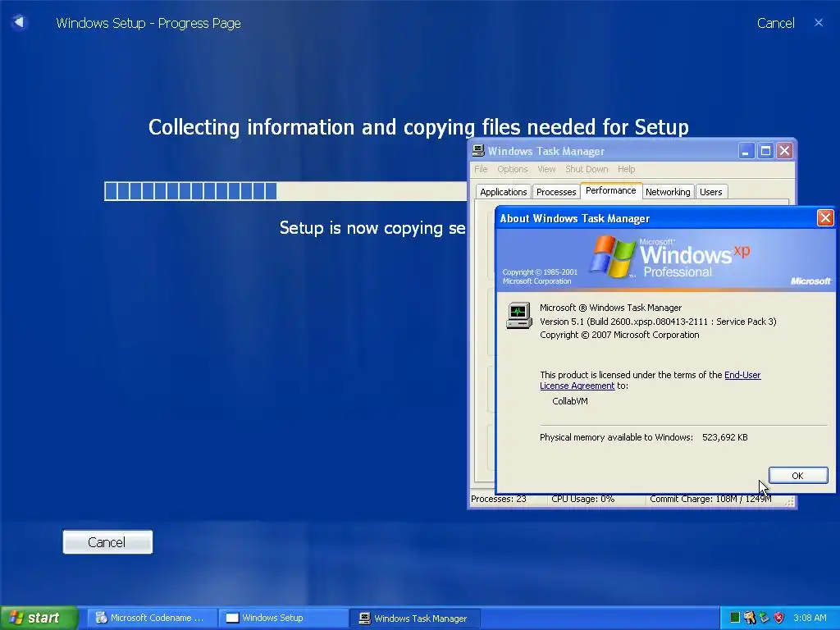This screenshot has width=840, height=630.
Task: Click the Safely Remove Hardware tray icon
Action: [764, 618]
